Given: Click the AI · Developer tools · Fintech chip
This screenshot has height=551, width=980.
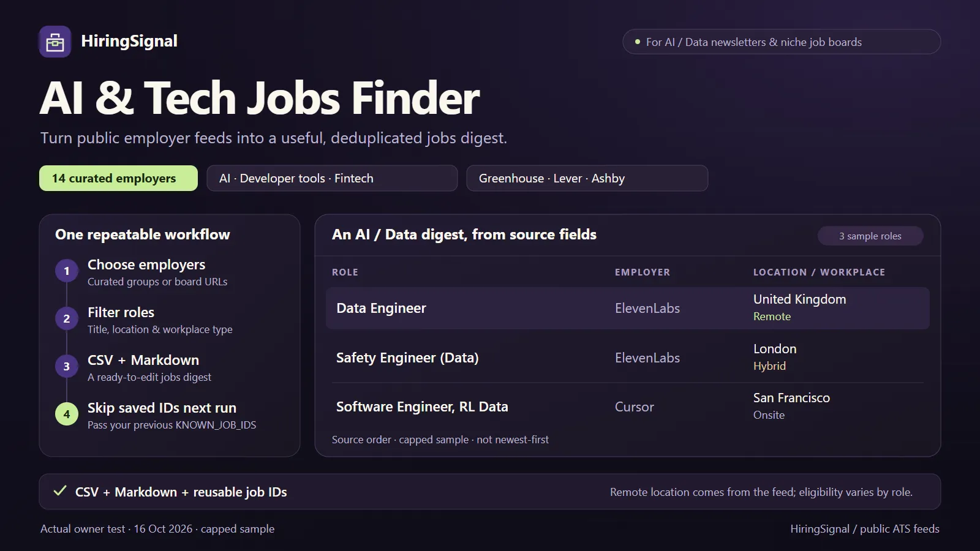Looking at the screenshot, I should click(332, 178).
